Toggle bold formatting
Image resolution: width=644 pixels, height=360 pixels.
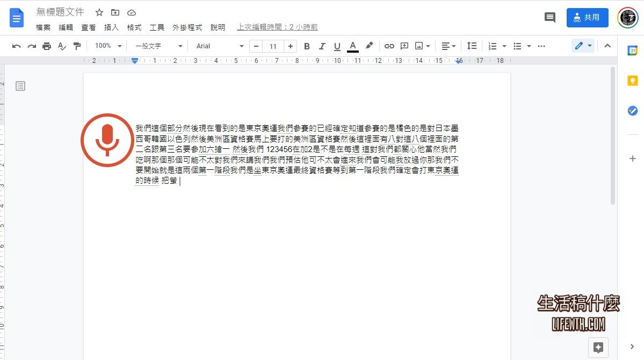307,46
